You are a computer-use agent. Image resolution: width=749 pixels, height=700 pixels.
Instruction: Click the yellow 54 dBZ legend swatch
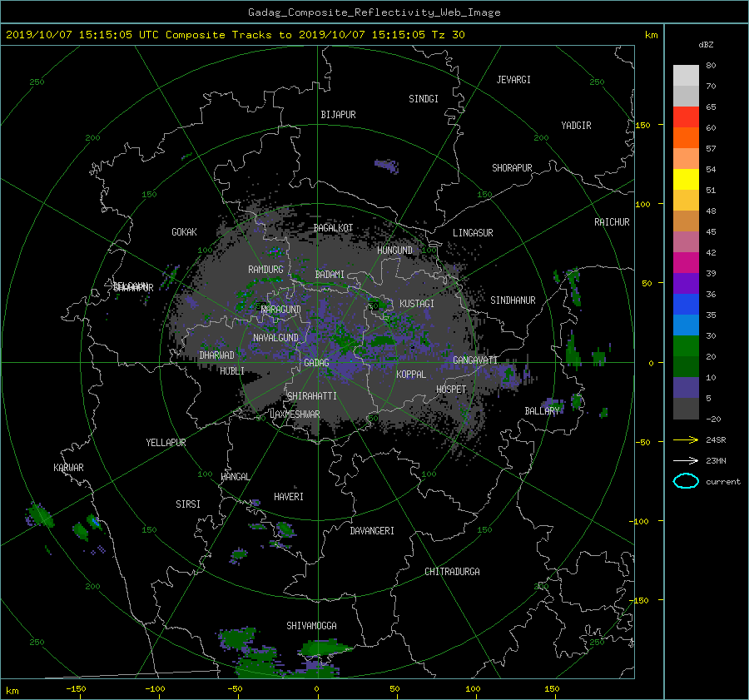click(x=686, y=179)
